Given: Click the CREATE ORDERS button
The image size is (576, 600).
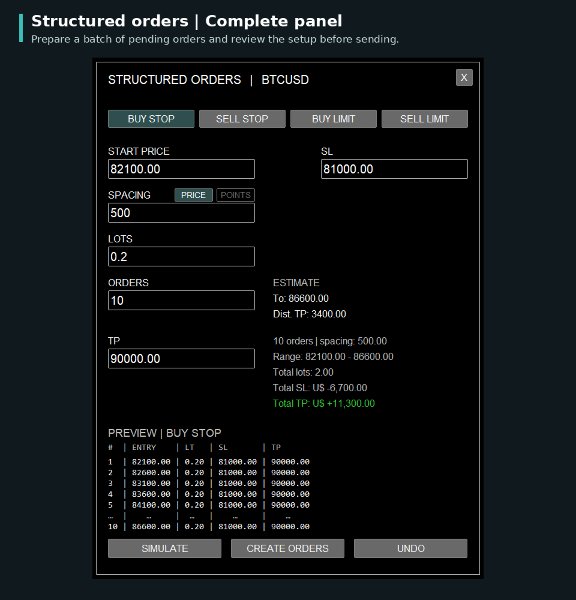Looking at the screenshot, I should 287,548.
